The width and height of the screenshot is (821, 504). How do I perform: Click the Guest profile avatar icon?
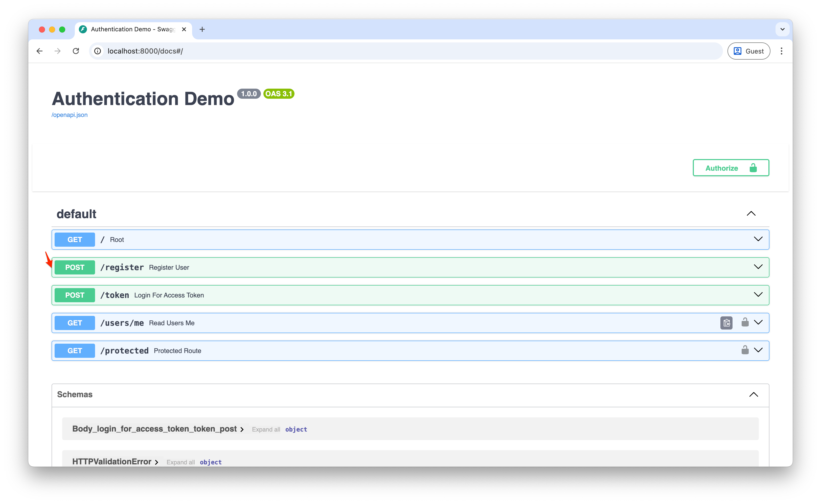[738, 51]
